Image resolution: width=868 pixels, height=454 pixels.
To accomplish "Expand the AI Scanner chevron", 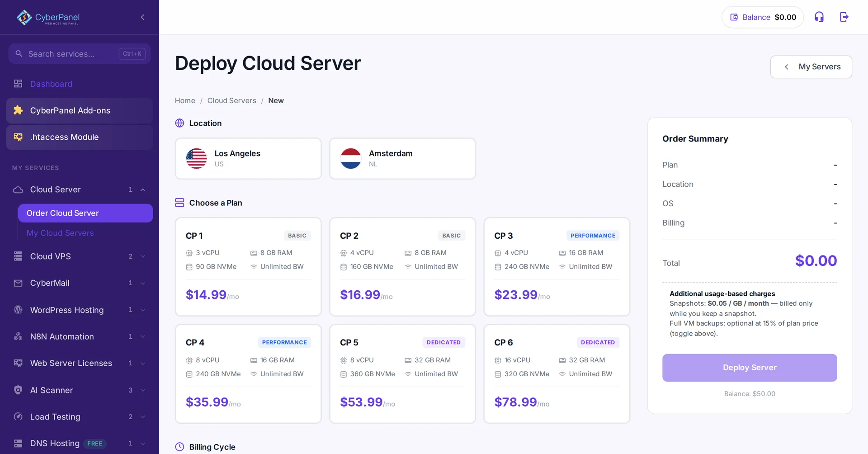I will pyautogui.click(x=143, y=390).
